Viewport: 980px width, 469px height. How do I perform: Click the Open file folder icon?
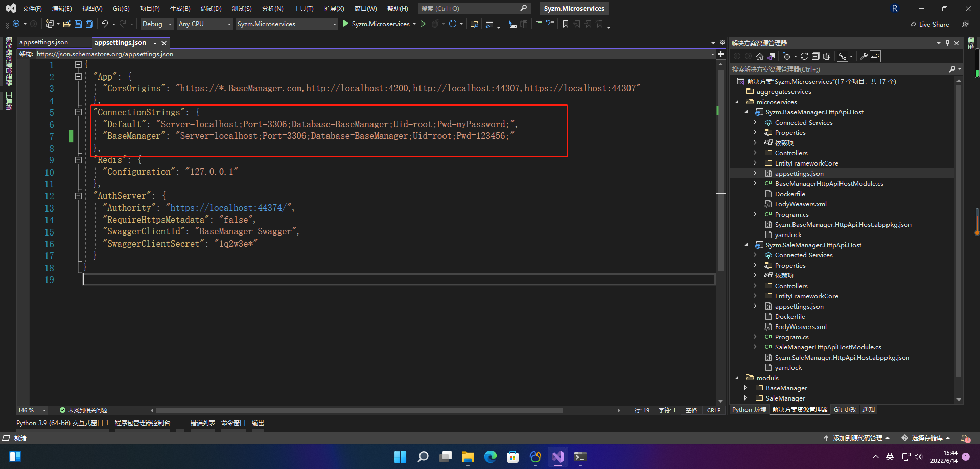(66, 24)
